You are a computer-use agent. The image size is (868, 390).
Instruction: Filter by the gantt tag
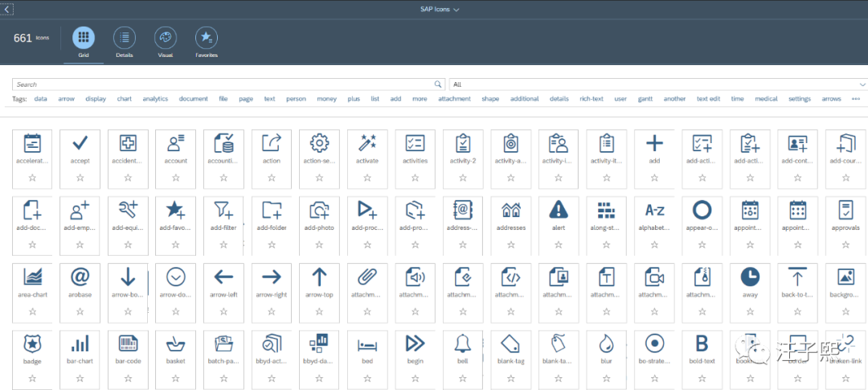pos(645,99)
